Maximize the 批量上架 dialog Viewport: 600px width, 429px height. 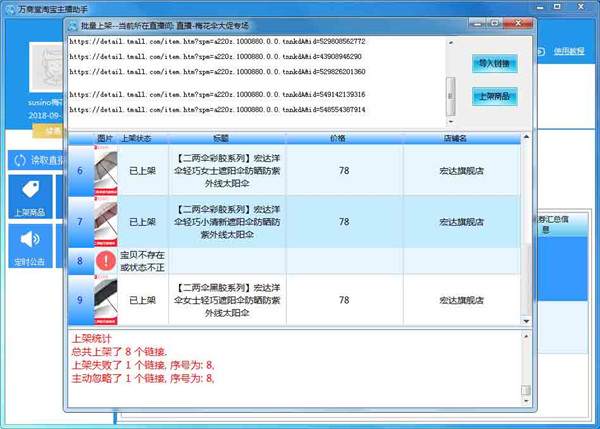(494, 24)
